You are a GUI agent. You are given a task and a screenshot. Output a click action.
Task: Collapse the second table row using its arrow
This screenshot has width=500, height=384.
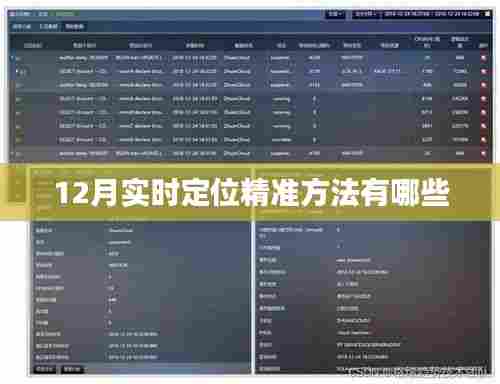click(x=17, y=71)
